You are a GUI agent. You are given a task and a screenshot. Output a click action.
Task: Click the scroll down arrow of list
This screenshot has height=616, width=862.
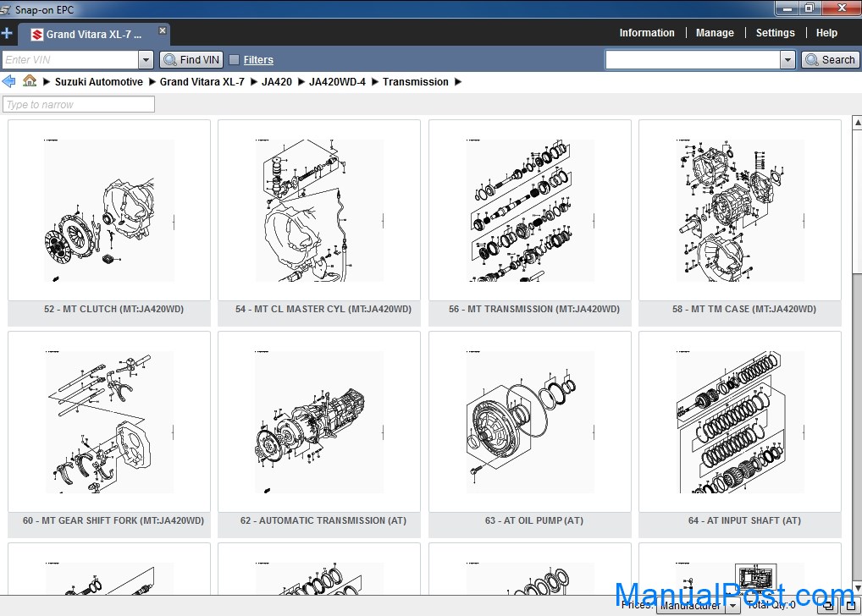point(857,587)
